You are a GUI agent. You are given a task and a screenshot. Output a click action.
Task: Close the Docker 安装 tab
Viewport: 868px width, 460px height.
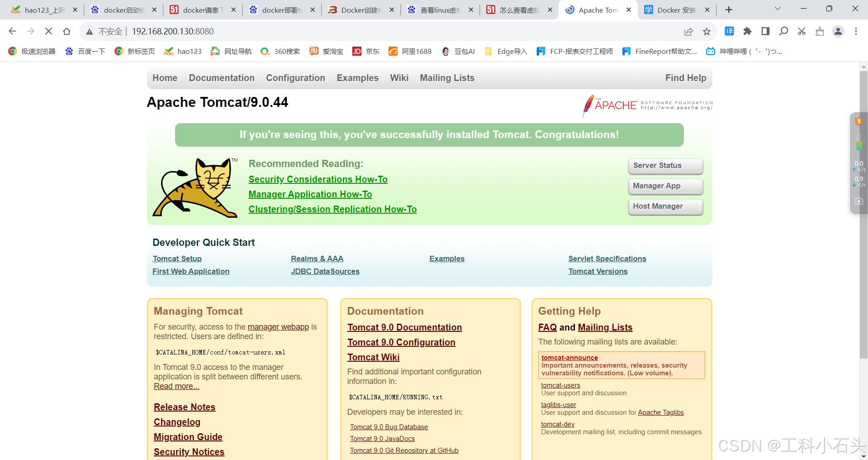pyautogui.click(x=707, y=10)
